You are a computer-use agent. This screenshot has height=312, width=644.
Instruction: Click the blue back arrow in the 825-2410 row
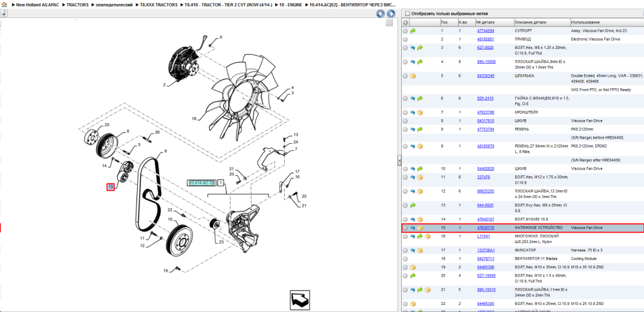[x=413, y=99]
